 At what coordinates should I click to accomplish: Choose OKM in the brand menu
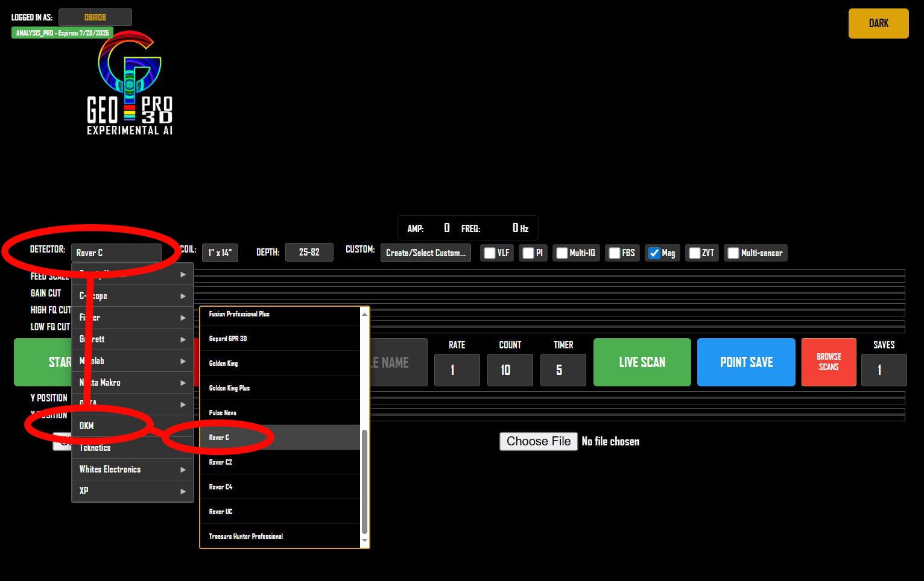[133, 426]
